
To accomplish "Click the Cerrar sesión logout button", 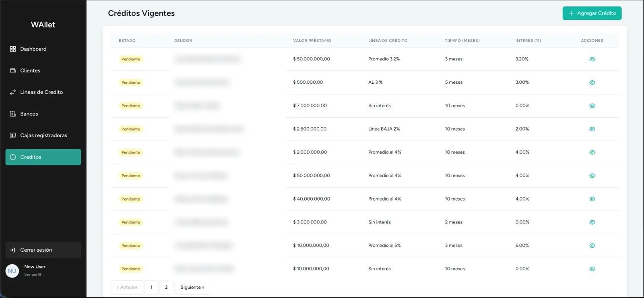I will point(43,250).
